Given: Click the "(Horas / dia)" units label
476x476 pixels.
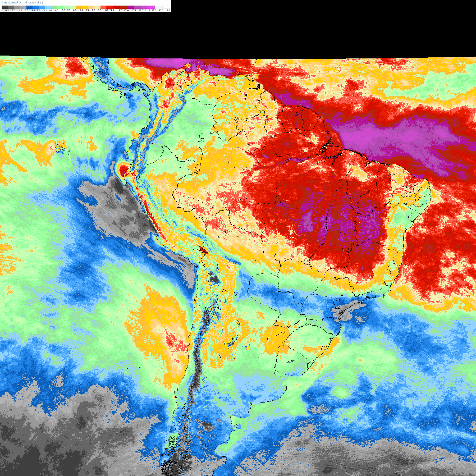Looking at the screenshot, I should coord(34,2).
